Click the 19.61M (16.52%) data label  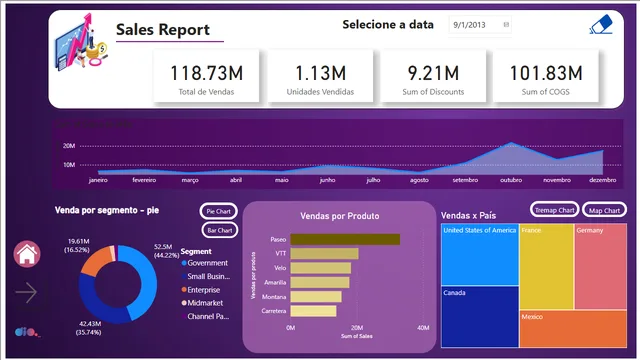[77, 246]
